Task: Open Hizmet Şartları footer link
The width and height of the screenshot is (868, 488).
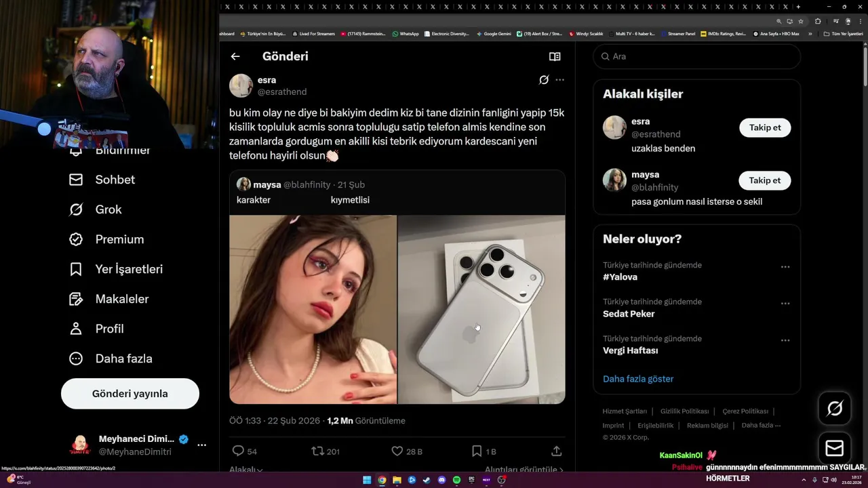Action: [x=625, y=411]
